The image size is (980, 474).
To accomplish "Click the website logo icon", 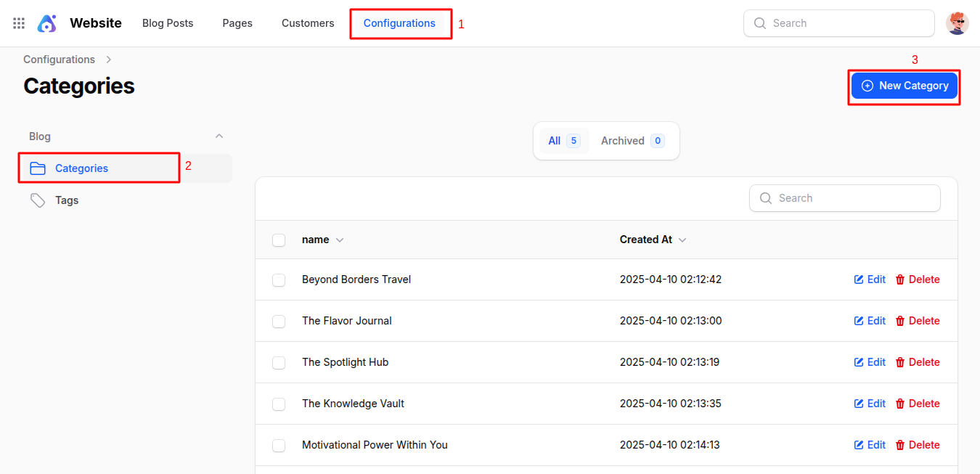I will point(46,23).
